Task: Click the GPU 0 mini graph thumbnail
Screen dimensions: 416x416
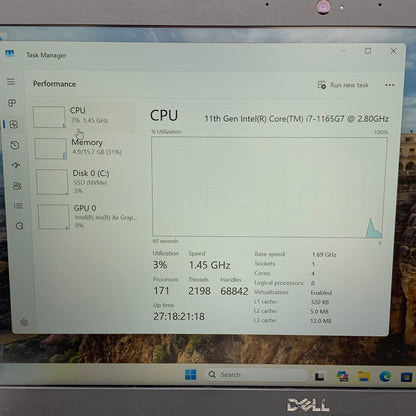Action: coord(54,217)
